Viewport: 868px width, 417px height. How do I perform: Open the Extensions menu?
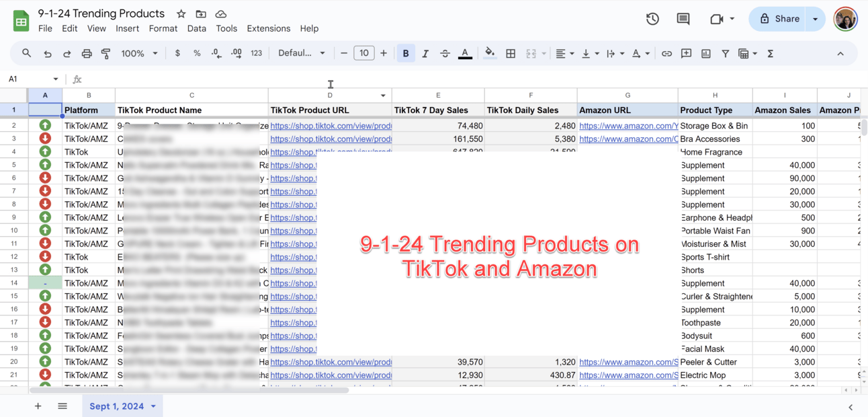pyautogui.click(x=269, y=28)
